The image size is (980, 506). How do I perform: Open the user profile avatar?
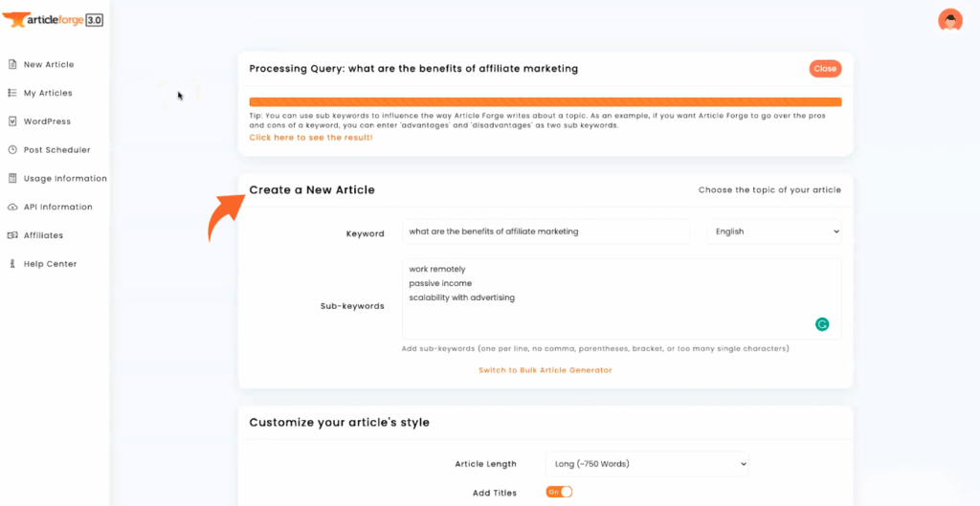[950, 20]
